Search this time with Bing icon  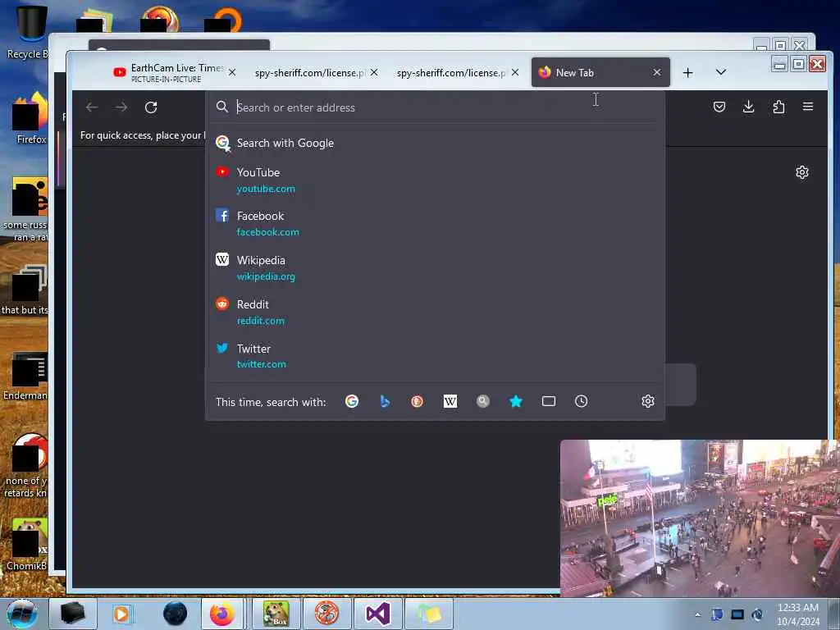click(x=385, y=401)
